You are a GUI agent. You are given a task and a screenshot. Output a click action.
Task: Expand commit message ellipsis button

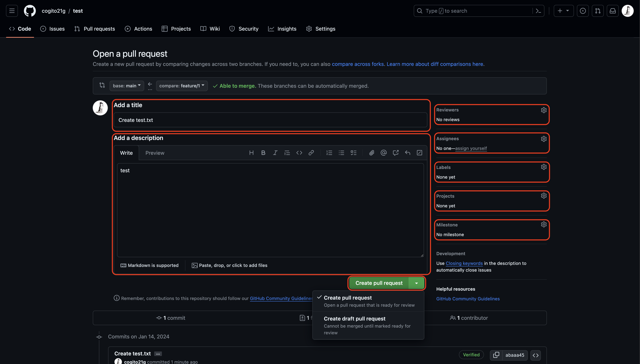(x=158, y=354)
